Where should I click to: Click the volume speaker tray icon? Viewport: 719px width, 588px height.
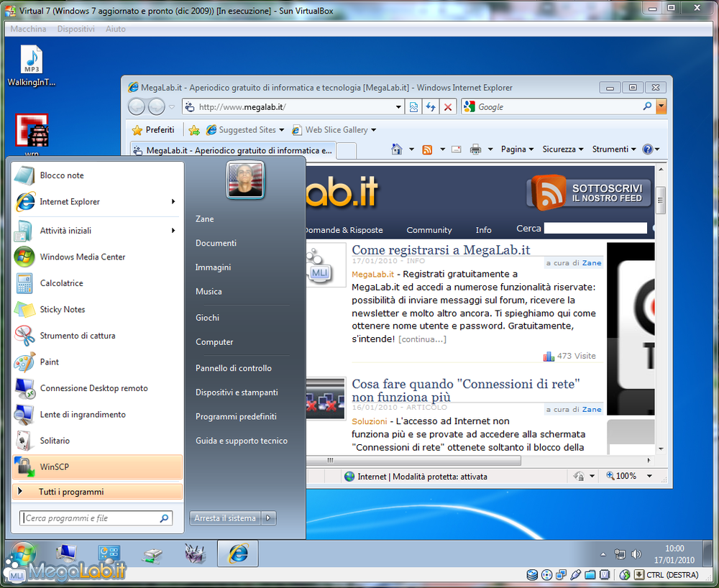(636, 554)
